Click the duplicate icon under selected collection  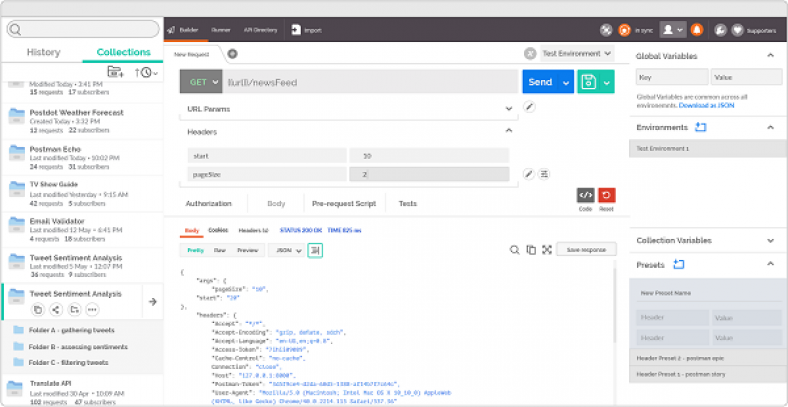click(x=38, y=310)
